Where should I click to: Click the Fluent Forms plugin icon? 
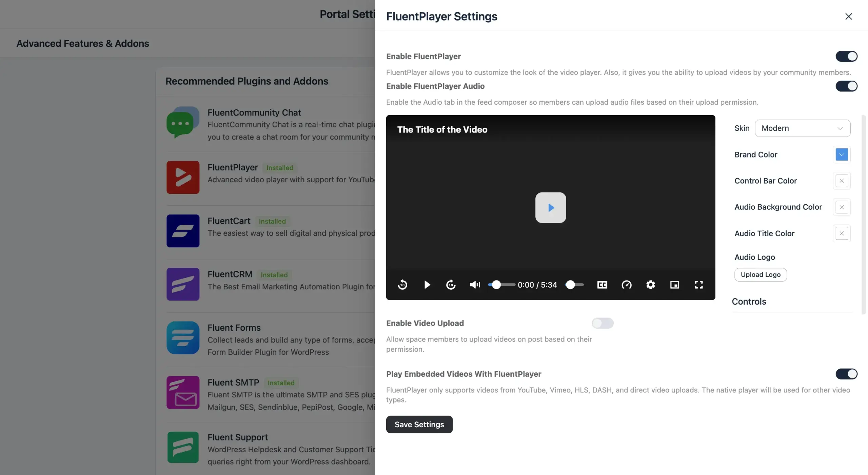click(x=183, y=338)
